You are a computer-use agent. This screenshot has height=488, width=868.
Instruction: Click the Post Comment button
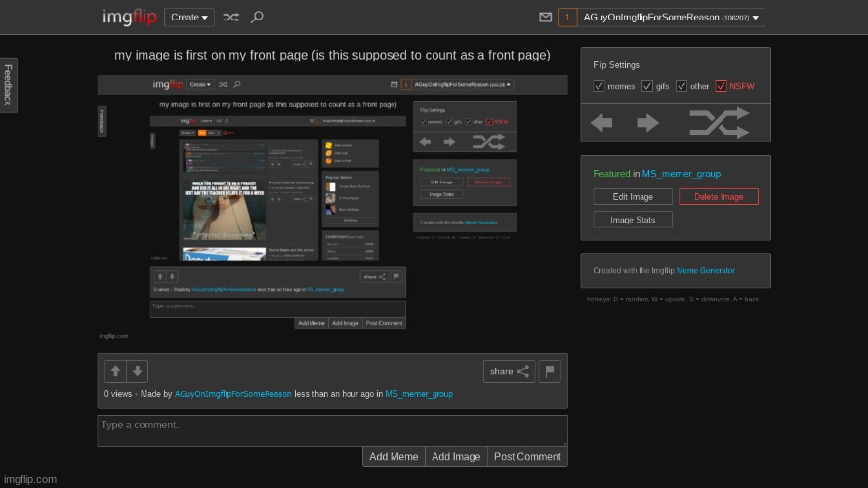click(x=527, y=457)
